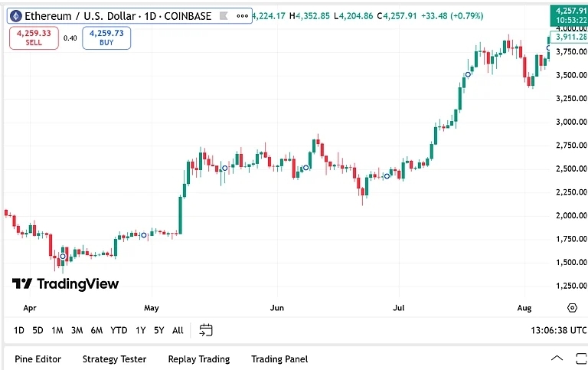Open the Pine Editor tab
588x370 pixels.
tap(38, 359)
